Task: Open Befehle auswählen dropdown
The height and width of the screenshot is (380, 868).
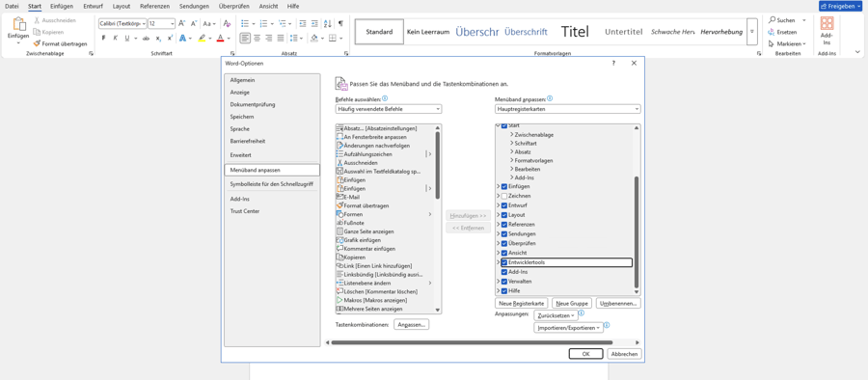Action: tap(389, 109)
